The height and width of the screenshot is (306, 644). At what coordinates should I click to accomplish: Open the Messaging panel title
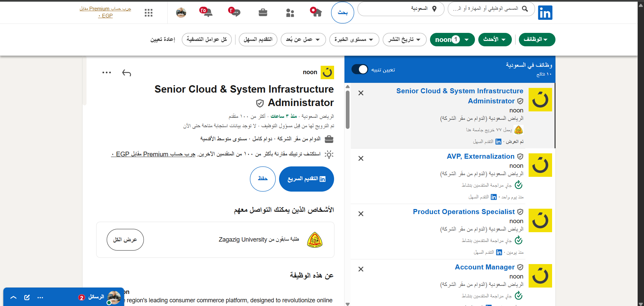(x=96, y=297)
